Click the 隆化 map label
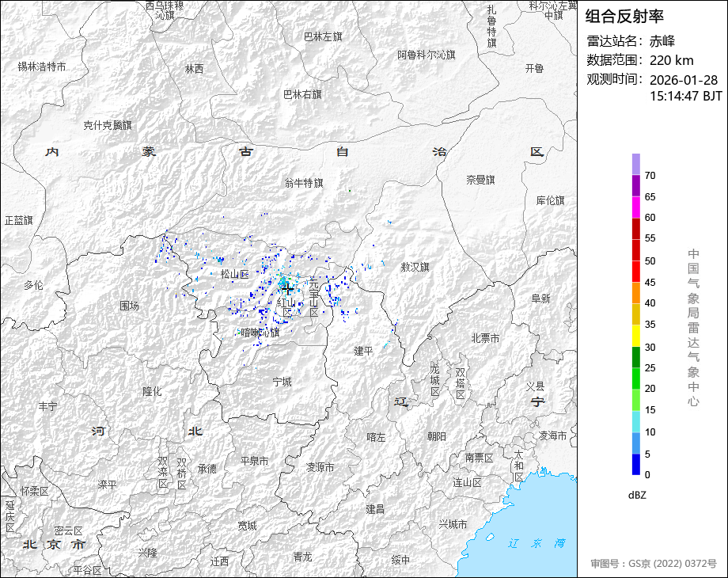This screenshot has height=578, width=728. click(152, 392)
